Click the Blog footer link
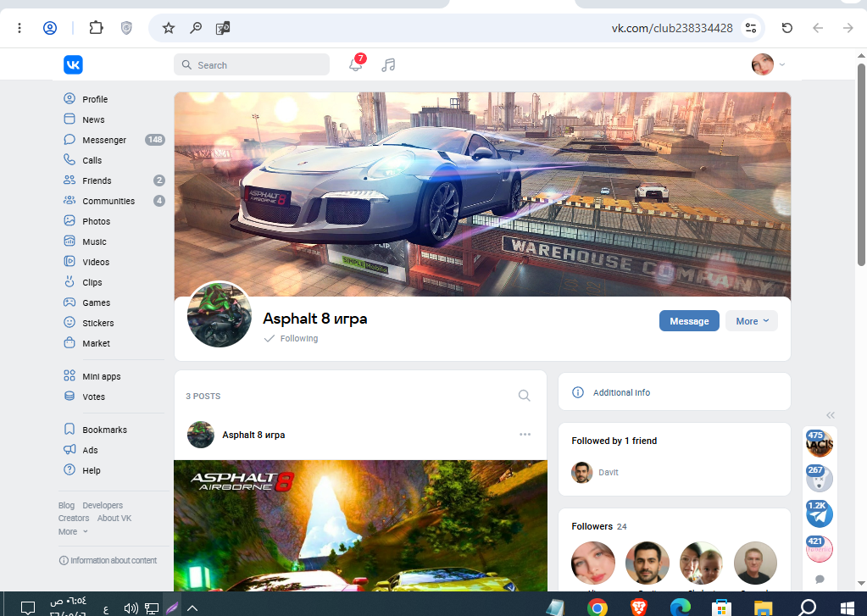Viewport: 867px width, 616px height. (x=66, y=505)
